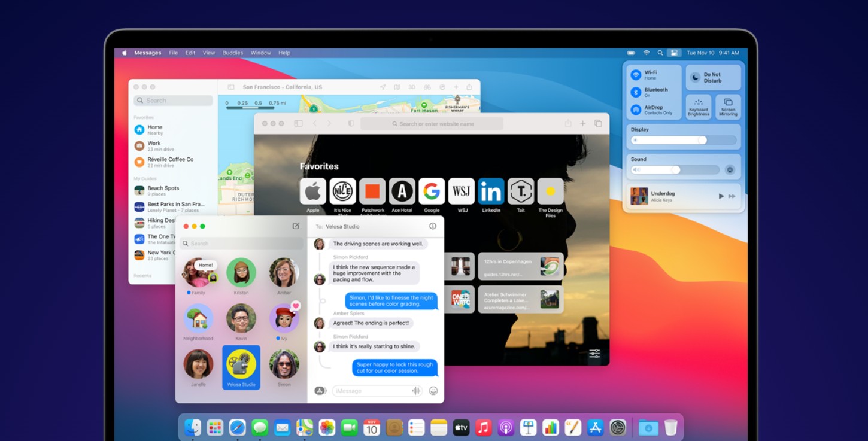Open the Screen Mirroring options
The width and height of the screenshot is (868, 441).
[x=728, y=107]
